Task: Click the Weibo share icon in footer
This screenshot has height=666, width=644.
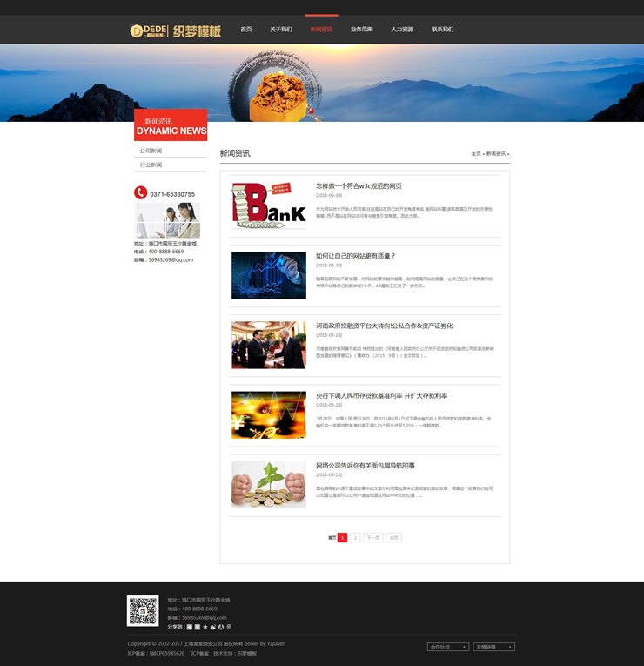Action: click(x=213, y=627)
